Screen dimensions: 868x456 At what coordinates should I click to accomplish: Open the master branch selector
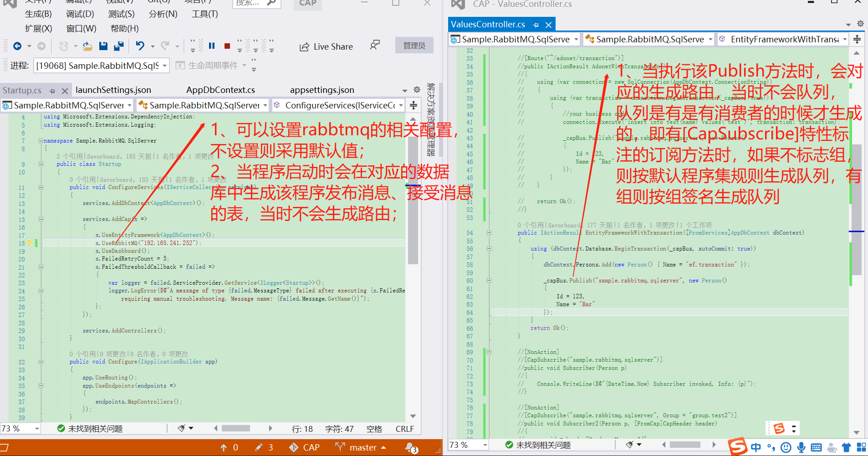(360, 448)
